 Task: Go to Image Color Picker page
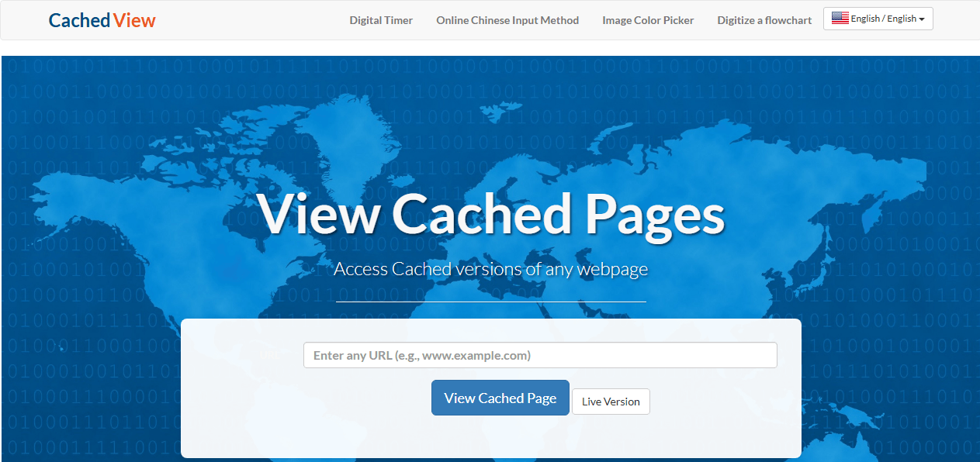(648, 20)
